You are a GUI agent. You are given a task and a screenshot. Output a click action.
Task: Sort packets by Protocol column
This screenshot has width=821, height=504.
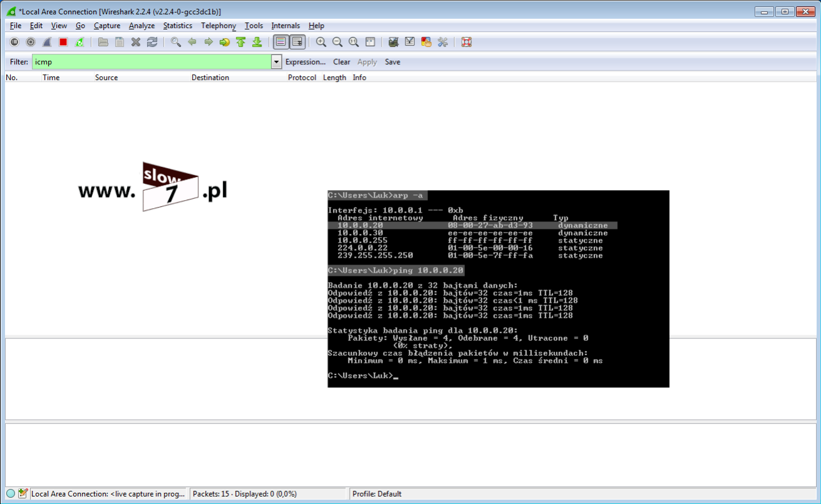(x=302, y=78)
